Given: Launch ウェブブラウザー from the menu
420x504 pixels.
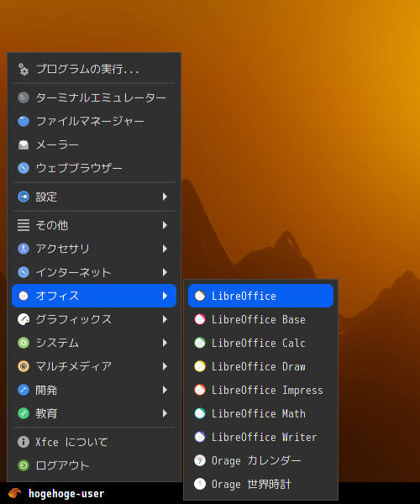Looking at the screenshot, I should click(x=94, y=168).
